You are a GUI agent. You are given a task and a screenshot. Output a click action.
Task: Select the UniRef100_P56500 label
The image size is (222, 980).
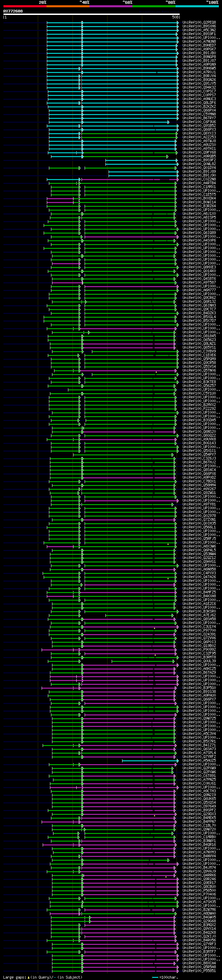coord(199,890)
